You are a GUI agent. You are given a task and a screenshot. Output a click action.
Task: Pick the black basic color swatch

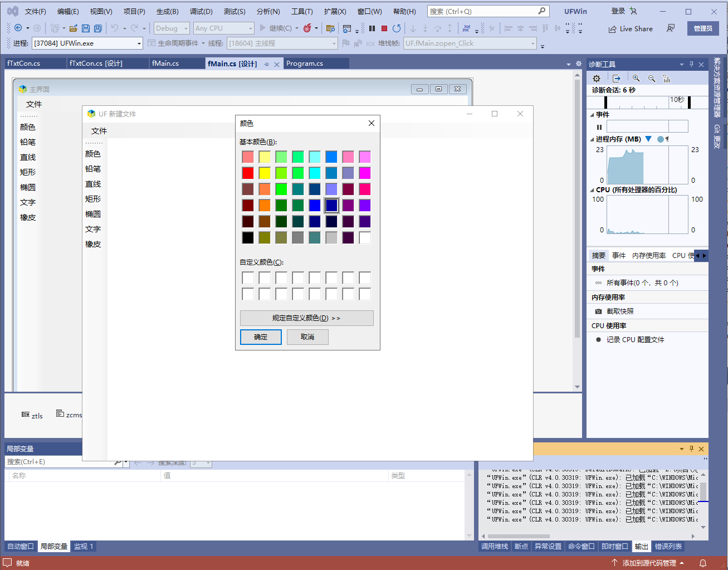click(248, 237)
